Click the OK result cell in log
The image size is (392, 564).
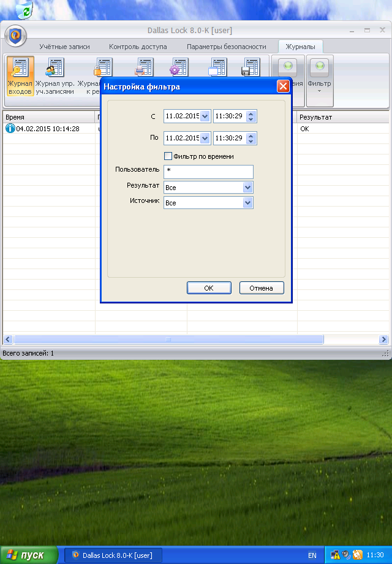(304, 129)
